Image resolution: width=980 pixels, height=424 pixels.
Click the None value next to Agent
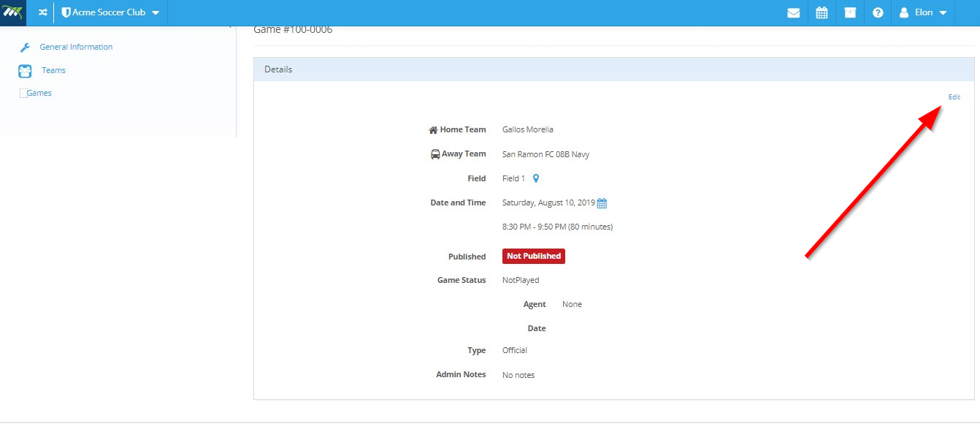click(572, 304)
